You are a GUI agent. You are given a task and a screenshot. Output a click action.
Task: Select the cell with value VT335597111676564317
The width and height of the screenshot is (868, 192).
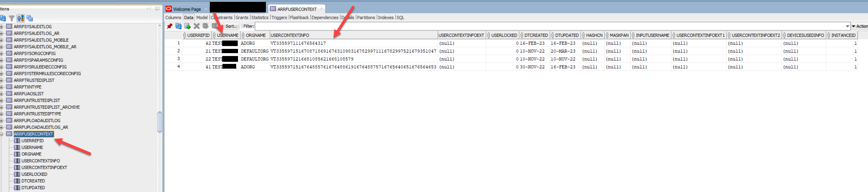[354, 43]
